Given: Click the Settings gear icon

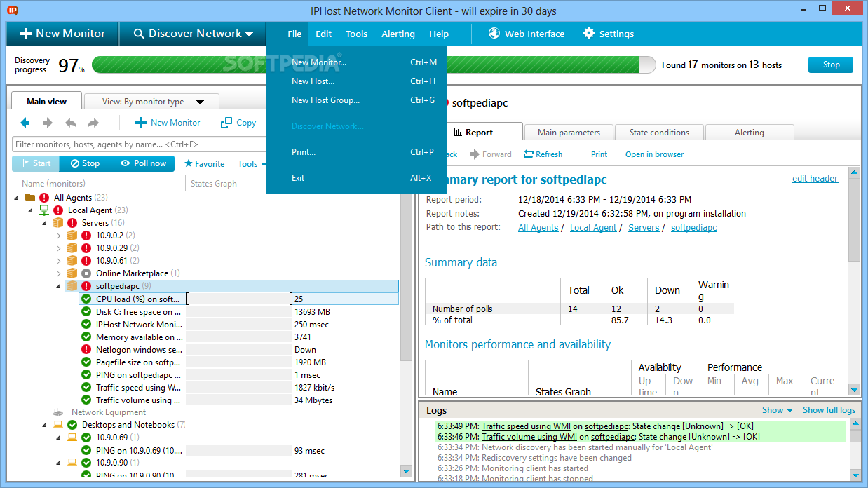Looking at the screenshot, I should pyautogui.click(x=589, y=33).
